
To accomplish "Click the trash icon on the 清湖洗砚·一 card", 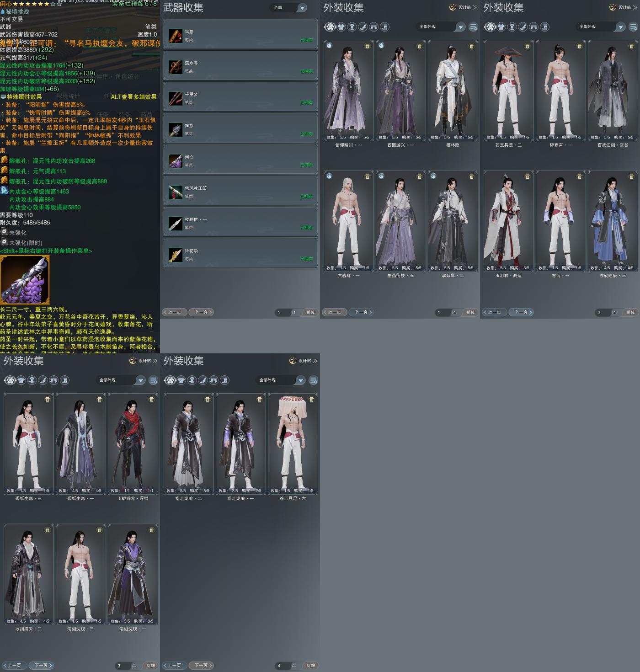I will 152,530.
